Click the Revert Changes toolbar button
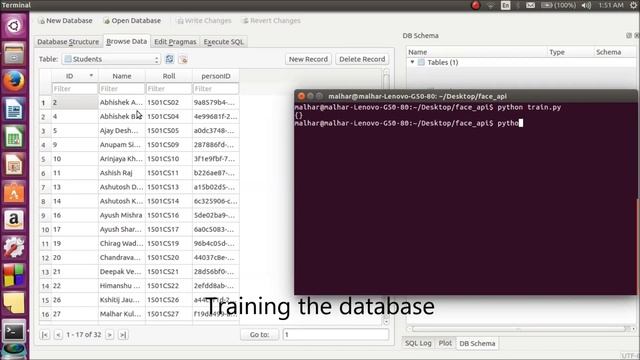The image size is (640, 360). tap(271, 20)
